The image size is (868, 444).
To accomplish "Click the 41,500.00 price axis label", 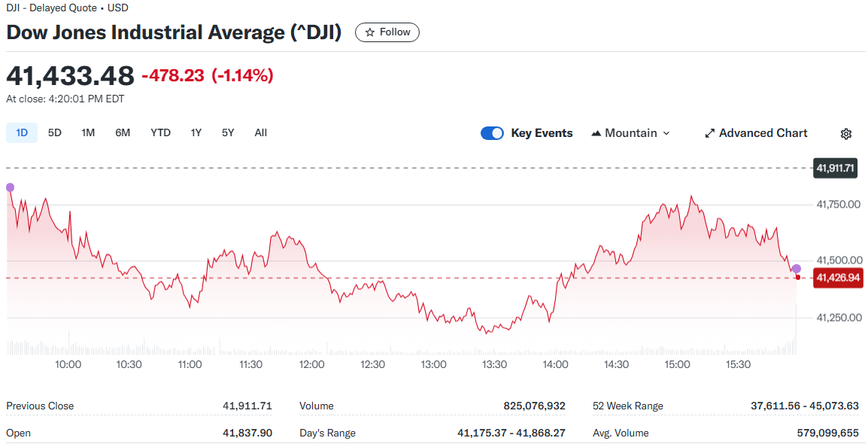I will click(x=839, y=260).
